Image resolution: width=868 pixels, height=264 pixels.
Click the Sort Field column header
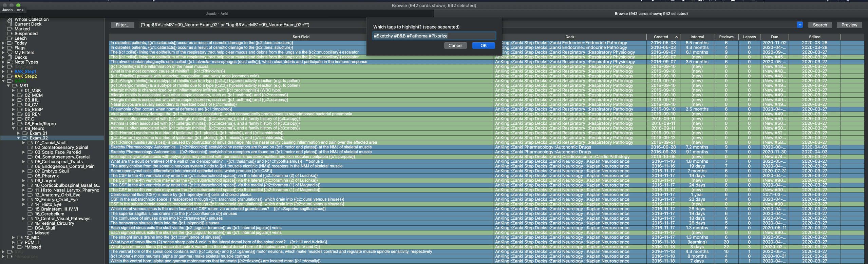click(301, 37)
